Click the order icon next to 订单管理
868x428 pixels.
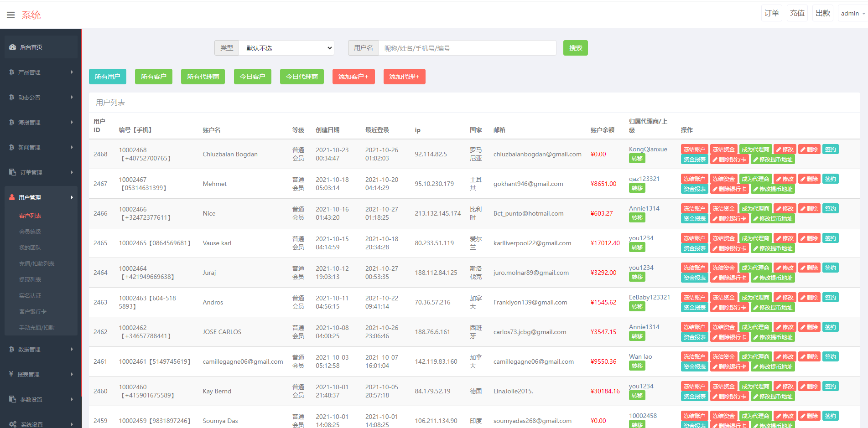click(11, 172)
